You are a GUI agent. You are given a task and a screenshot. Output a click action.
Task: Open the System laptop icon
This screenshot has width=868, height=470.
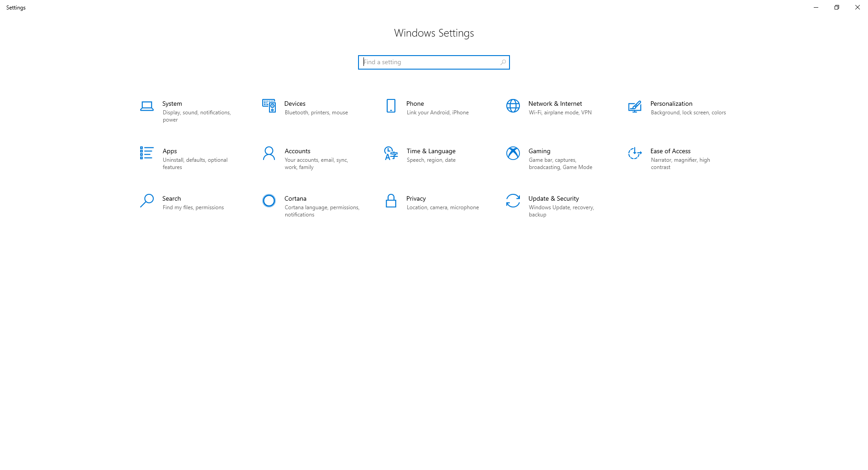(146, 106)
